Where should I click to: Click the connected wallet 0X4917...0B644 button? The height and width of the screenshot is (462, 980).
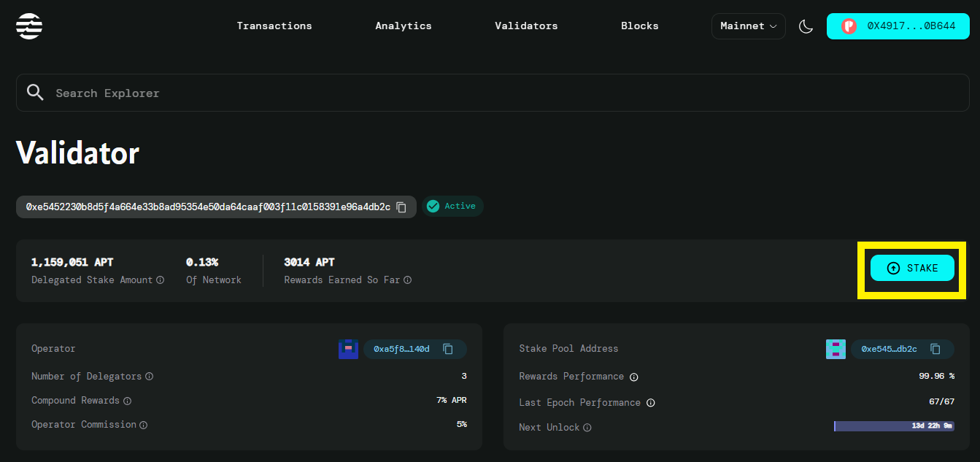pyautogui.click(x=898, y=26)
